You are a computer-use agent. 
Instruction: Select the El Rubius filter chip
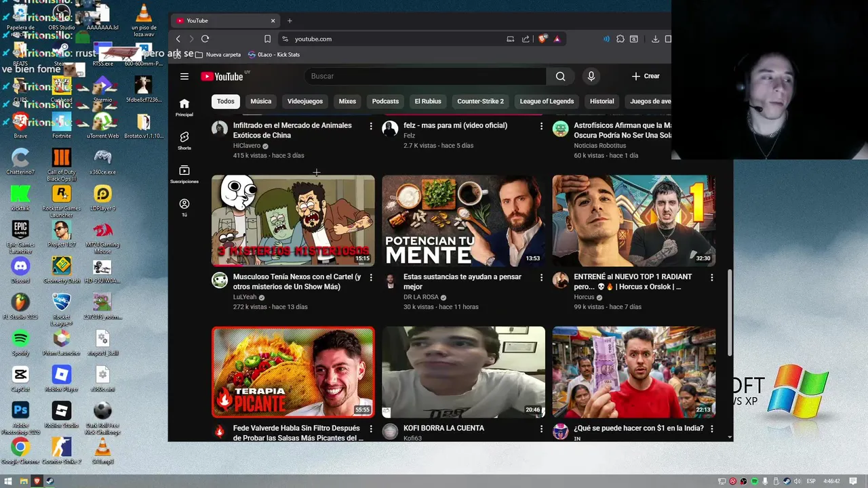click(x=428, y=101)
